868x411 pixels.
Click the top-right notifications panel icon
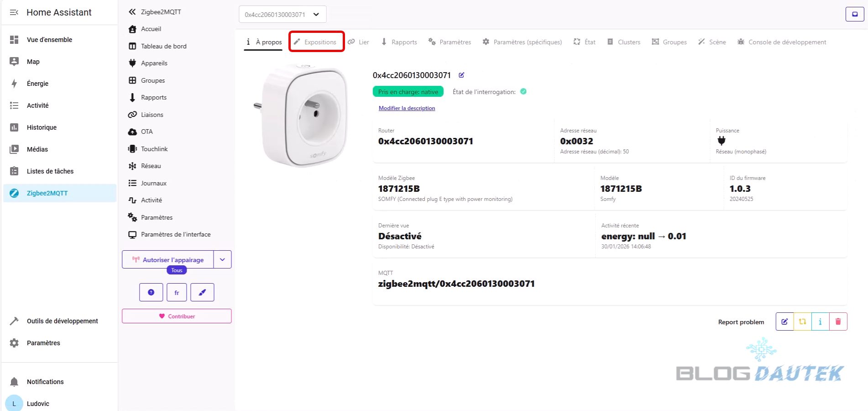pos(854,14)
